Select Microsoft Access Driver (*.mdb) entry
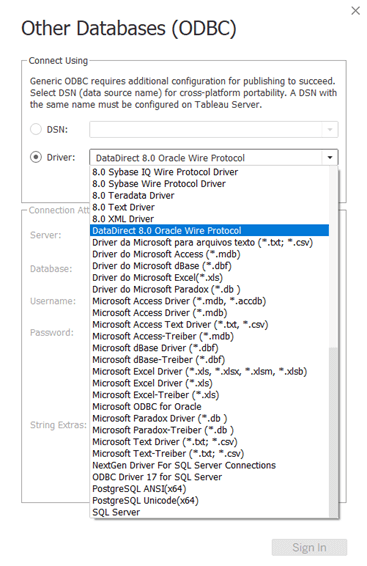Viewport: 367px width, 566px height. coord(209,313)
